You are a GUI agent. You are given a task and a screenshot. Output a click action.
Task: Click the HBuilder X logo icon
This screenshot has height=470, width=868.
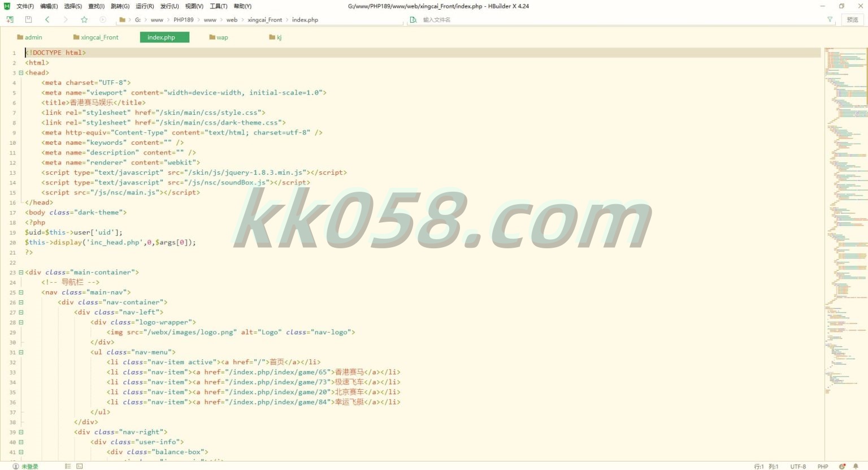pos(7,6)
